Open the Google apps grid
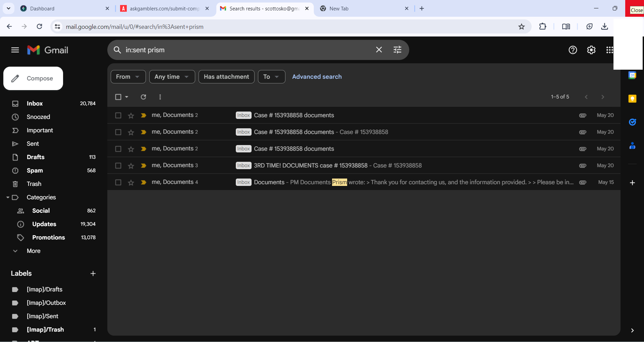Viewport: 644px width, 342px height. click(x=609, y=50)
